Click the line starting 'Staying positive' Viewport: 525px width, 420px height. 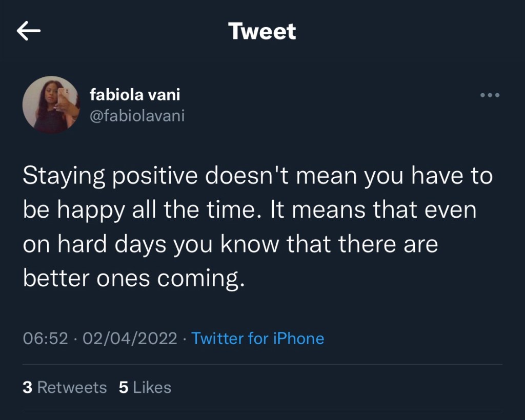coord(257,177)
